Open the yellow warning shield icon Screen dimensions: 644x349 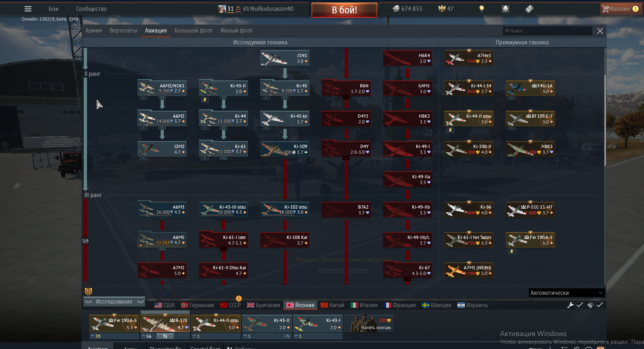coord(88,291)
